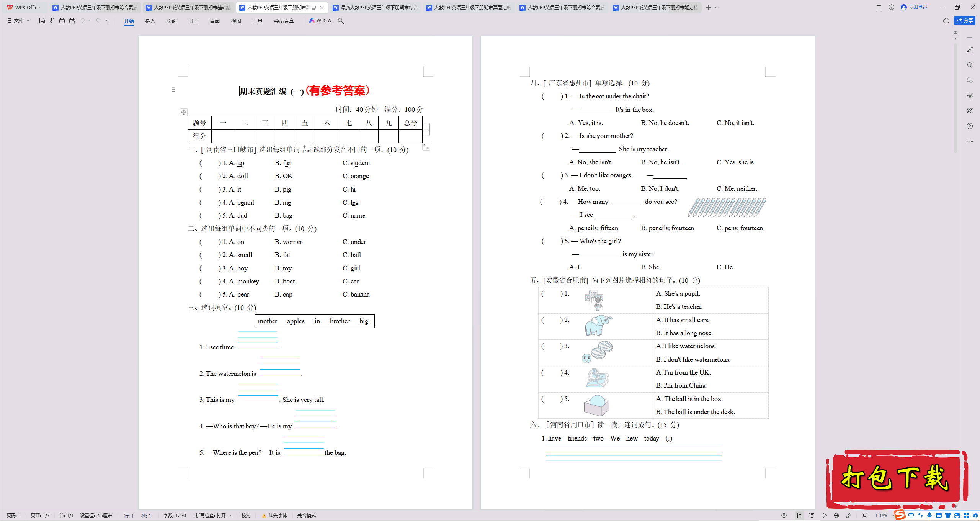Click the table move handle icon
Screen dimensions: 980x521
184,112
